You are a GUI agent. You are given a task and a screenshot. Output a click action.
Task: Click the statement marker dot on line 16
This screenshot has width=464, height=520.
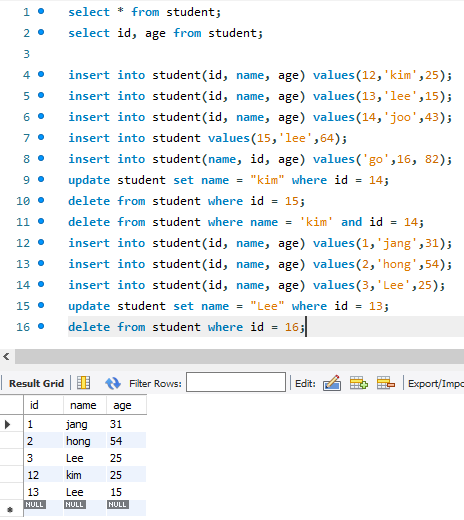pyautogui.click(x=41, y=326)
